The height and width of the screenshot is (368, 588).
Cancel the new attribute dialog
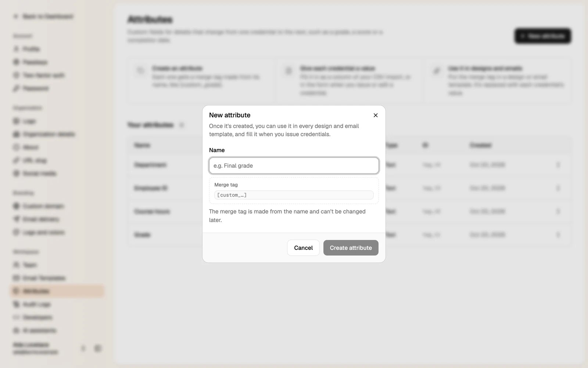303,248
